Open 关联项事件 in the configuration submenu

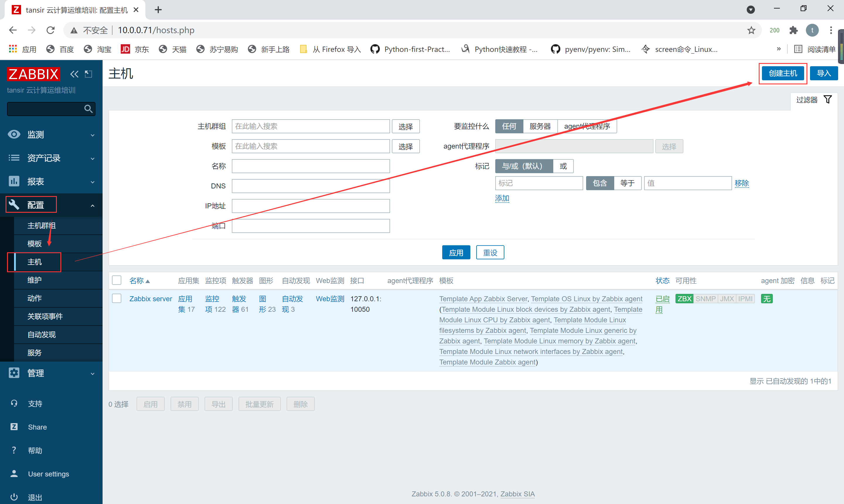coord(58,316)
